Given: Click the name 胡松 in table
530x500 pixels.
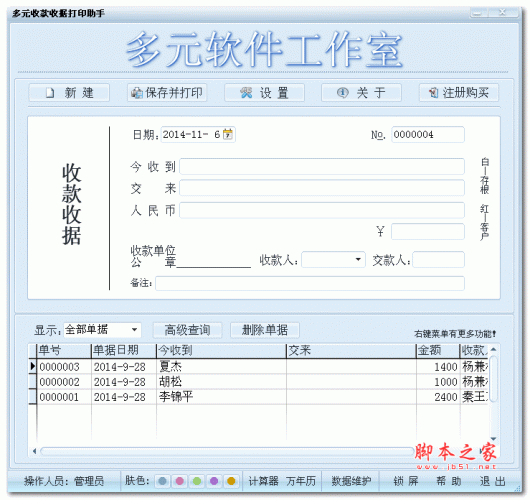Looking at the screenshot, I should pos(171,382).
